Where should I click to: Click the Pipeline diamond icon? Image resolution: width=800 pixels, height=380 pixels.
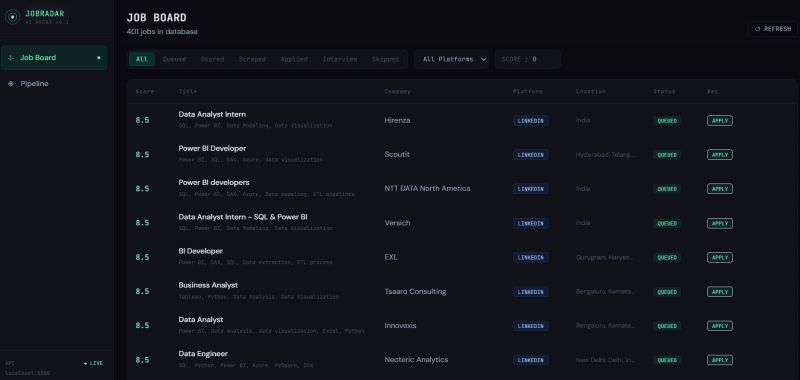coord(11,84)
